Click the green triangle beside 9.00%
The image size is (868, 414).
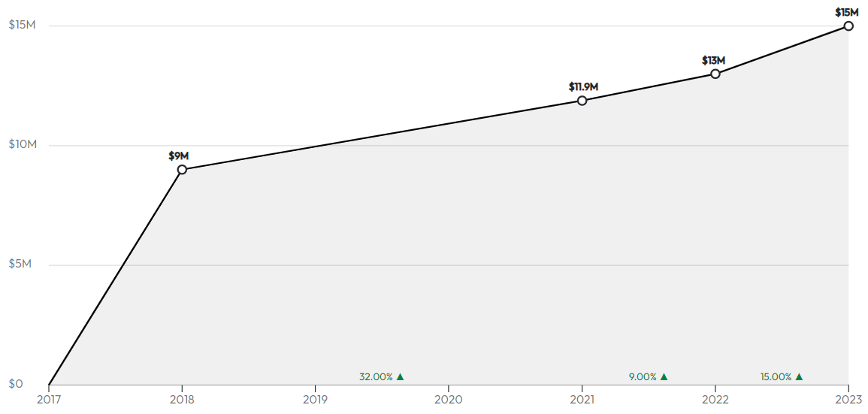[664, 377]
